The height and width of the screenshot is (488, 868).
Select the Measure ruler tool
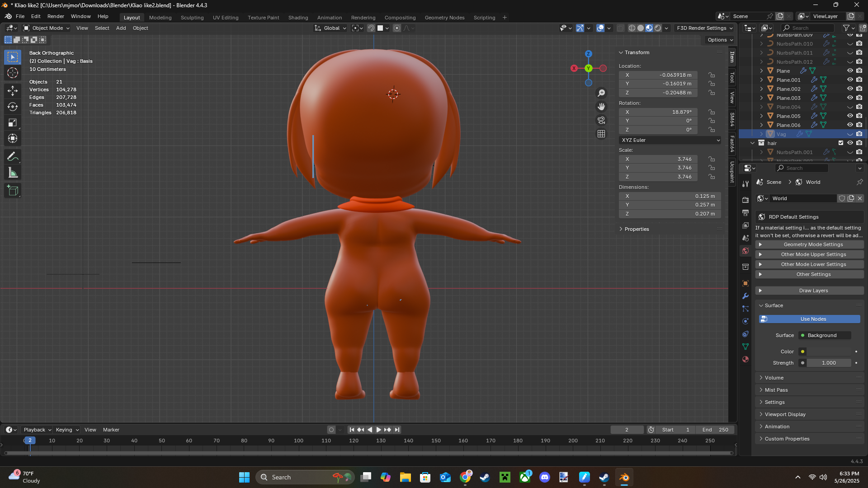point(13,173)
